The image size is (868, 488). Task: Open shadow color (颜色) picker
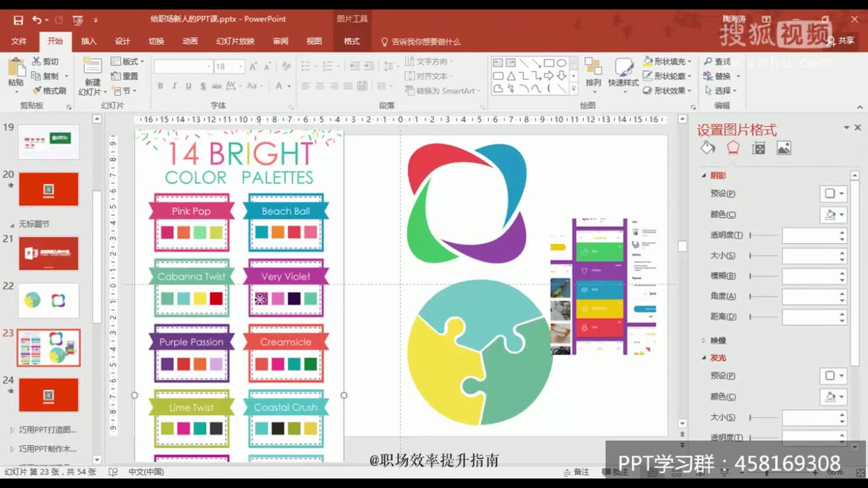(833, 215)
